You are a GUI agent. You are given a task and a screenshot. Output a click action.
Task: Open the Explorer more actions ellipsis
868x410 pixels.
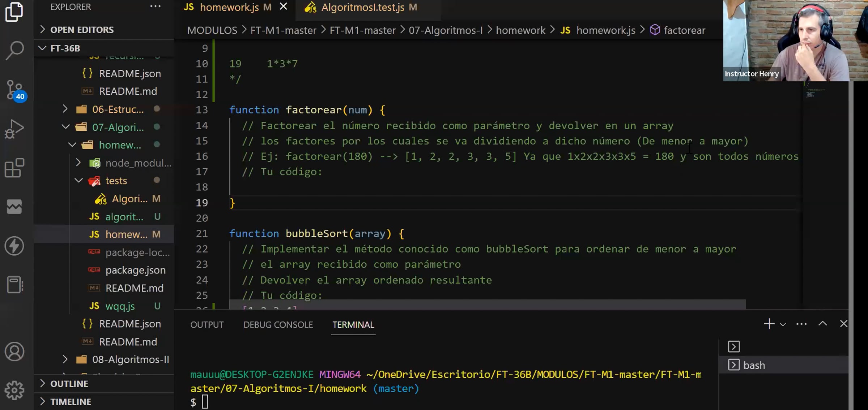[155, 7]
